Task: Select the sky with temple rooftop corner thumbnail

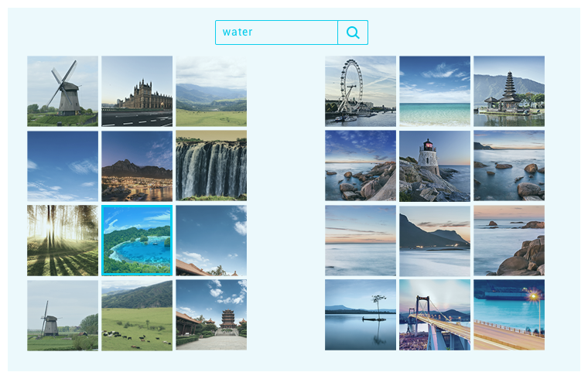Action: click(x=211, y=241)
